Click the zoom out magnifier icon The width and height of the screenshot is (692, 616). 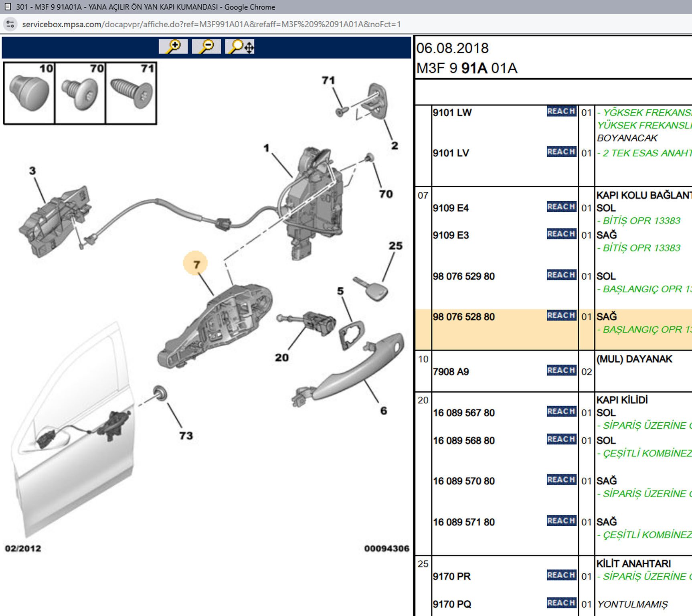(206, 47)
